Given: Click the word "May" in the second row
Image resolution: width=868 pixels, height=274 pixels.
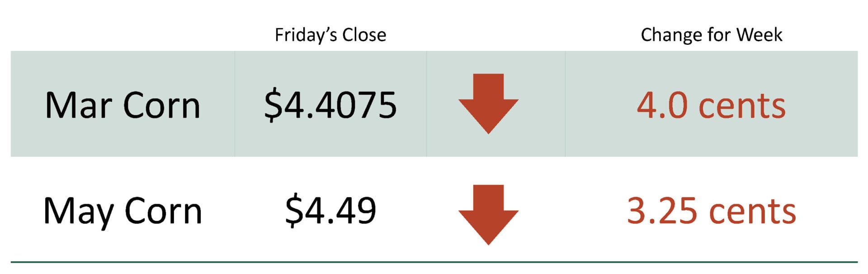Looking at the screenshot, I should click(78, 212).
